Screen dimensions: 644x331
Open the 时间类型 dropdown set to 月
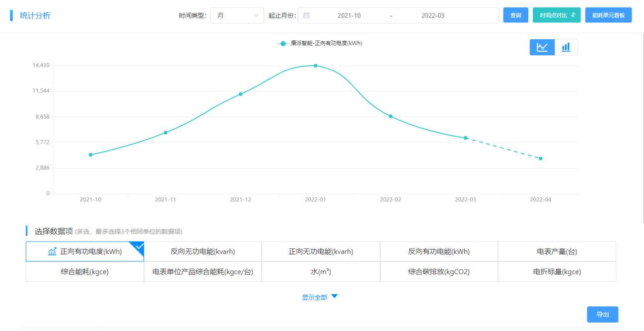237,15
